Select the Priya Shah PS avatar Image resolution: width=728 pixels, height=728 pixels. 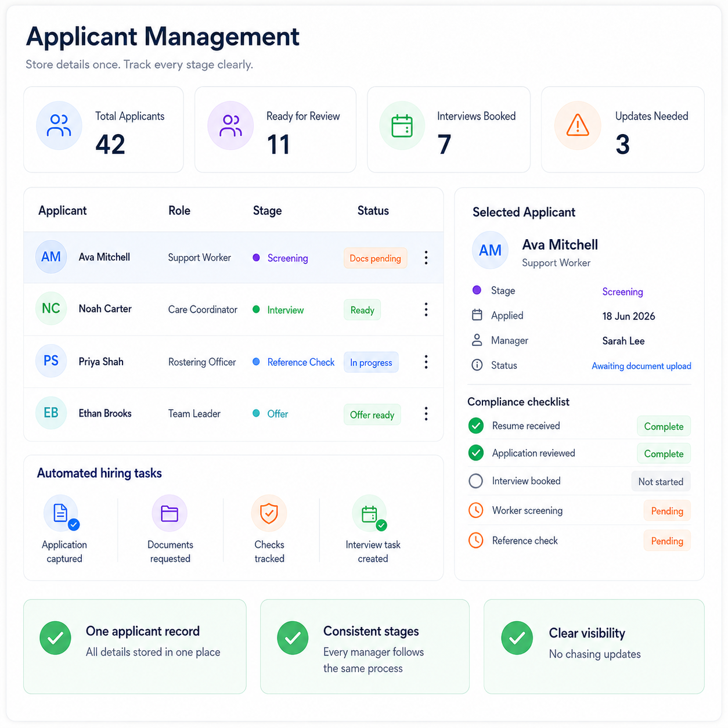51,361
